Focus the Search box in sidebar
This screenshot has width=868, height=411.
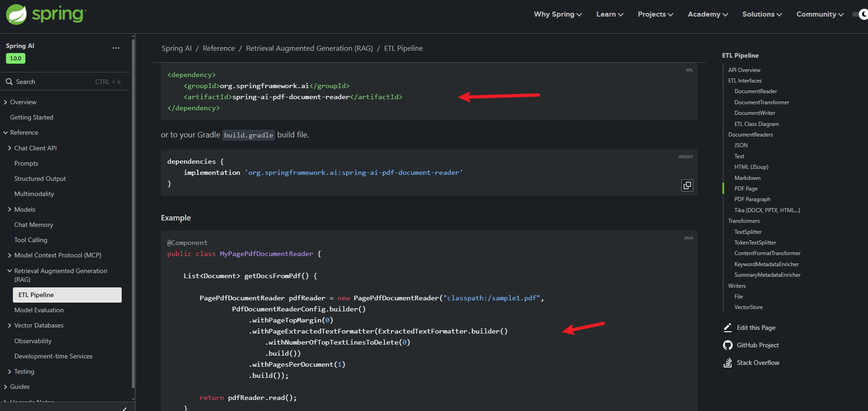pos(65,82)
